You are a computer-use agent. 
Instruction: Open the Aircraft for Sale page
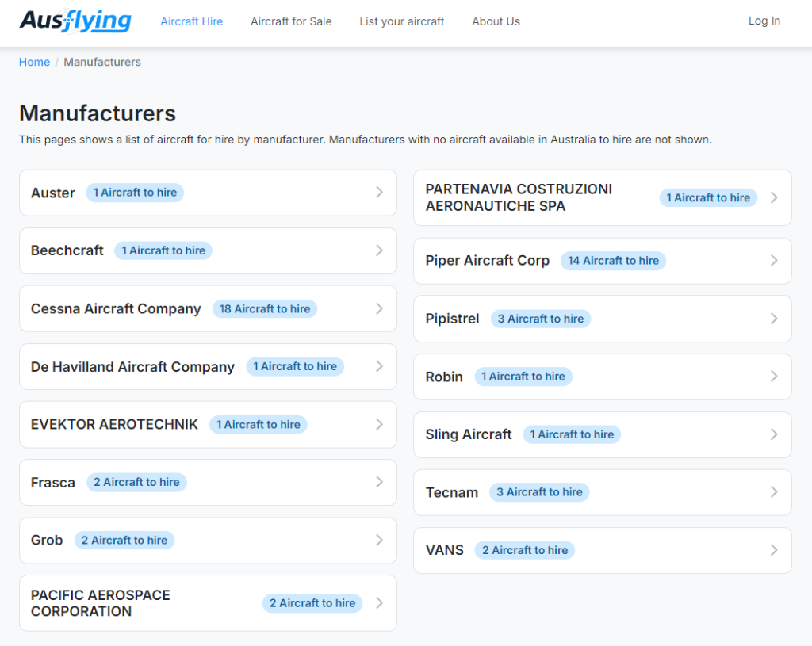point(291,21)
